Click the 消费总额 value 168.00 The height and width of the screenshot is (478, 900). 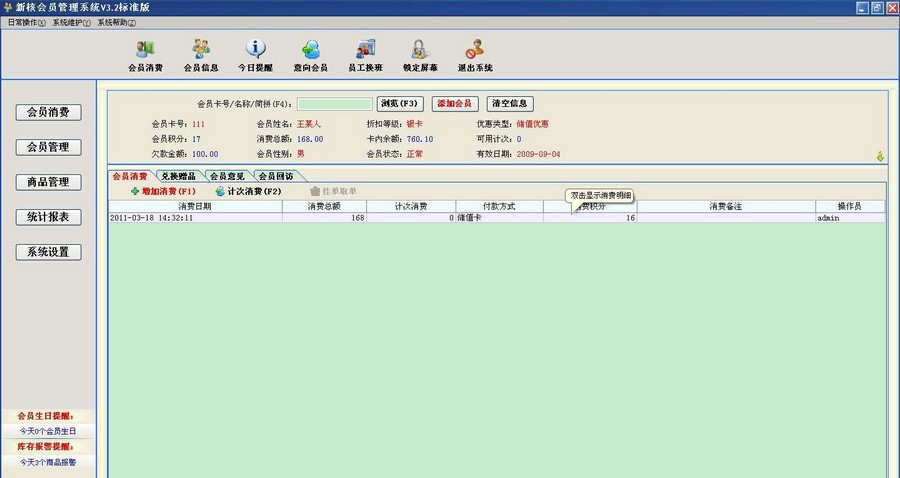tap(310, 139)
